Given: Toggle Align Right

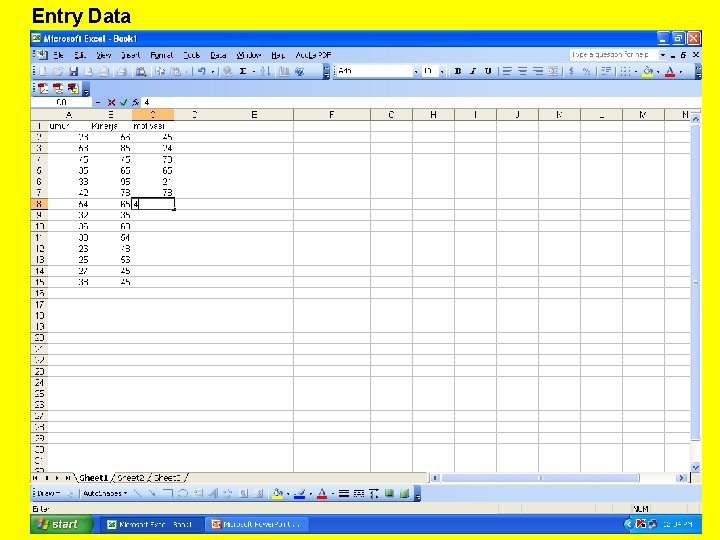Looking at the screenshot, I should tap(538, 72).
